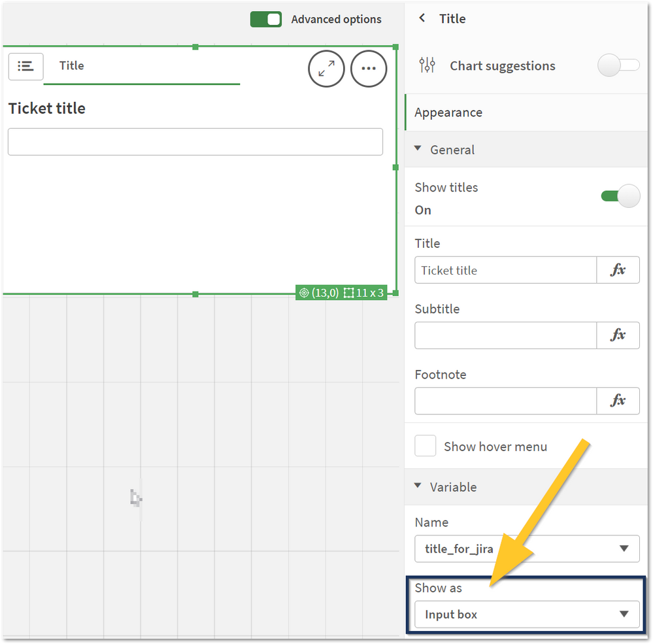Turn off the Show titles toggle

[x=620, y=195]
